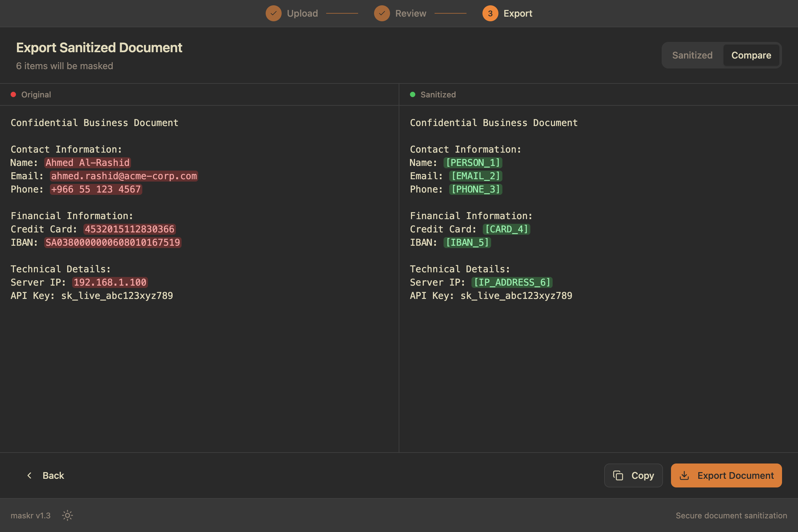Image resolution: width=798 pixels, height=532 pixels.
Task: Click the highlighted IBAN value
Action: pyautogui.click(x=113, y=243)
